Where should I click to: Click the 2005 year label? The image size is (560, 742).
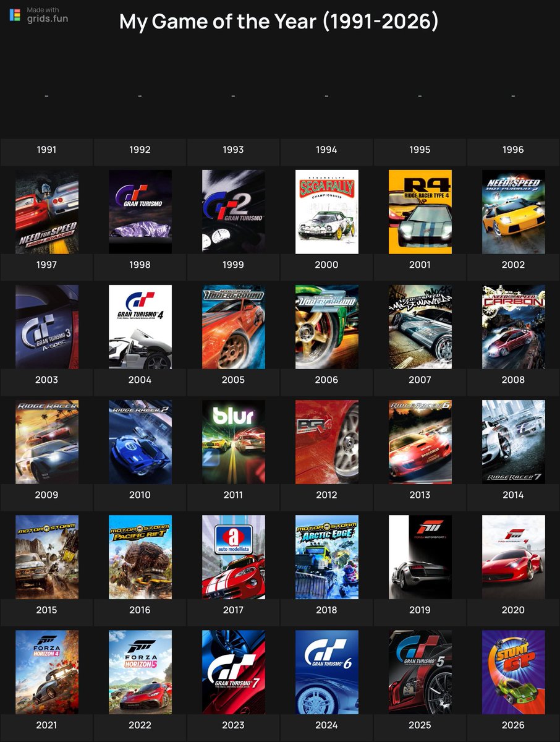234,380
